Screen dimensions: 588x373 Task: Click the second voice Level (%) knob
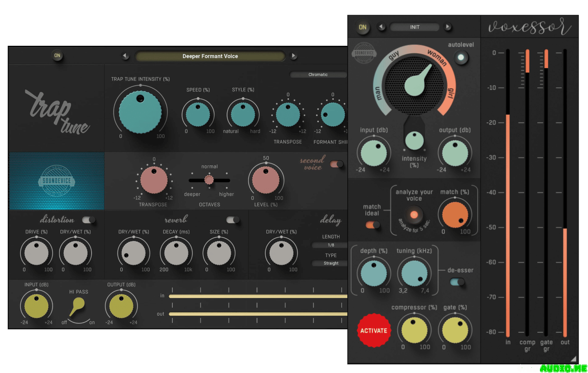pos(266,180)
